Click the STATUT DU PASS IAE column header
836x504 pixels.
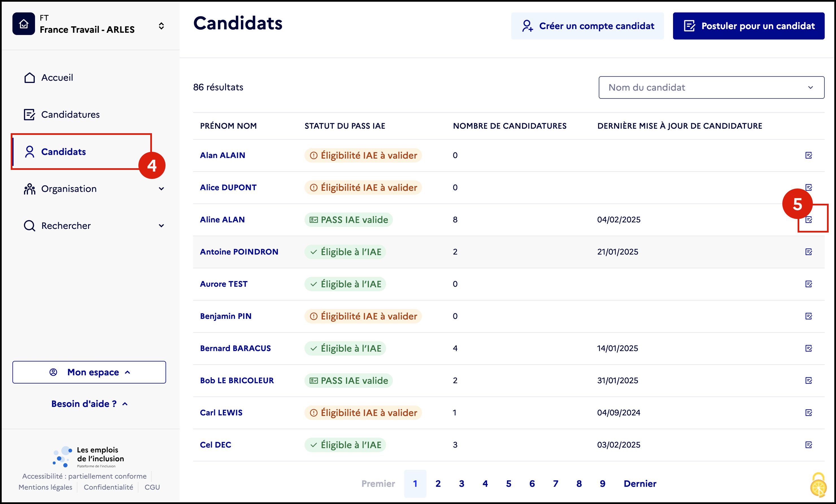(345, 126)
